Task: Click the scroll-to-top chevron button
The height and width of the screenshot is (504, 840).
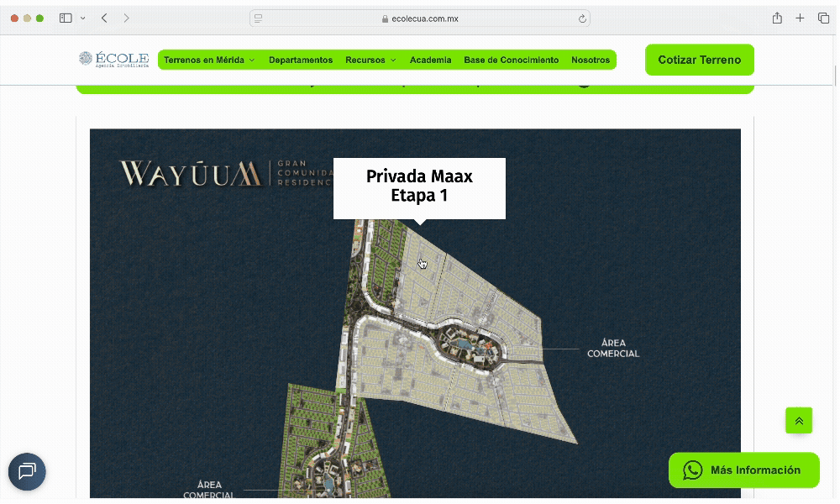Action: [799, 420]
